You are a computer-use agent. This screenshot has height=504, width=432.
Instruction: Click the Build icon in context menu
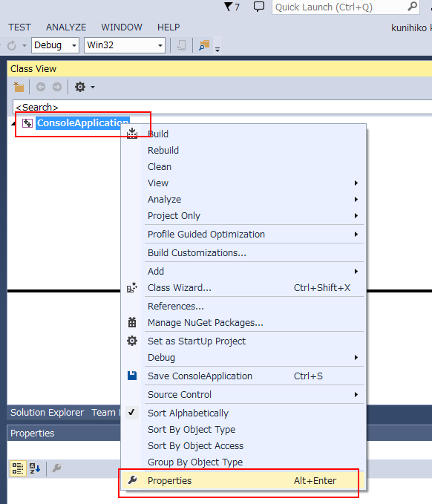pos(132,134)
